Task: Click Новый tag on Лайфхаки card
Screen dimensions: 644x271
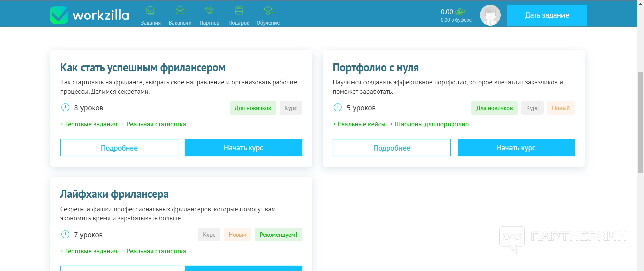Action: 237,235
